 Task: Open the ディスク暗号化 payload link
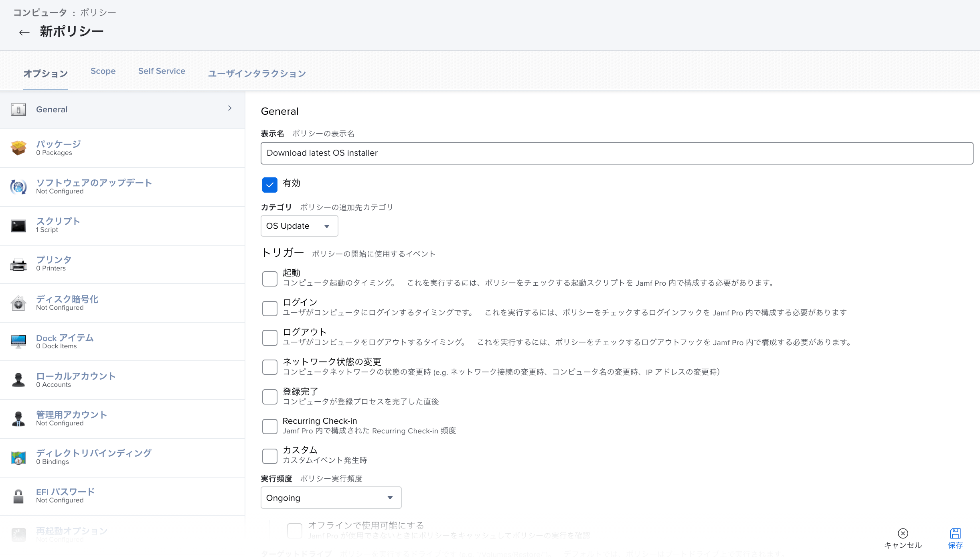point(67,299)
